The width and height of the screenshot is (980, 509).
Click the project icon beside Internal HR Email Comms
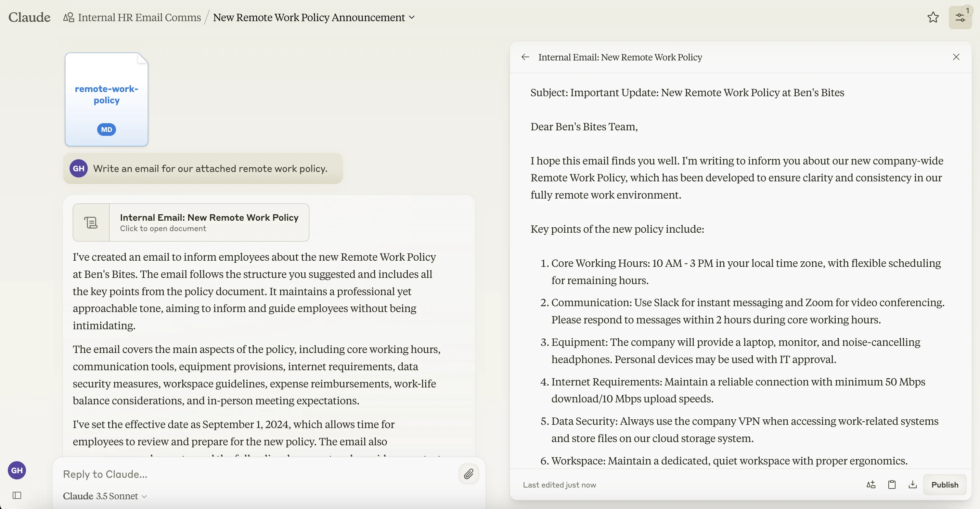pos(69,18)
